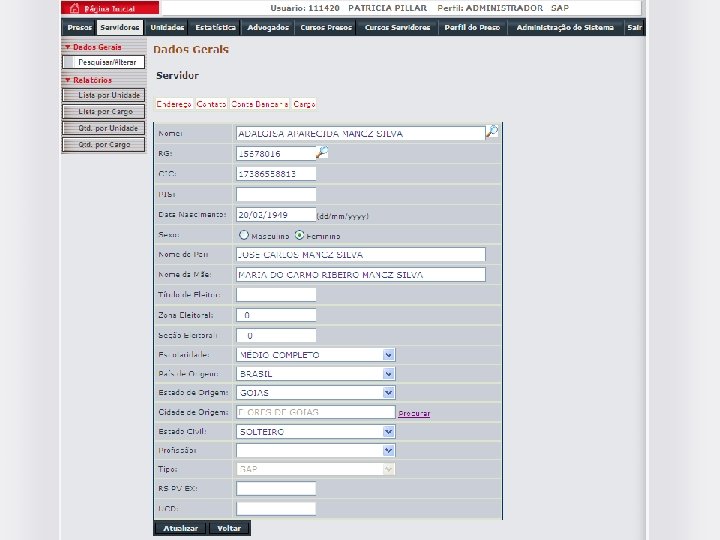The height and width of the screenshot is (540, 720).
Task: Open the País de Origem dropdown
Action: [315, 374]
